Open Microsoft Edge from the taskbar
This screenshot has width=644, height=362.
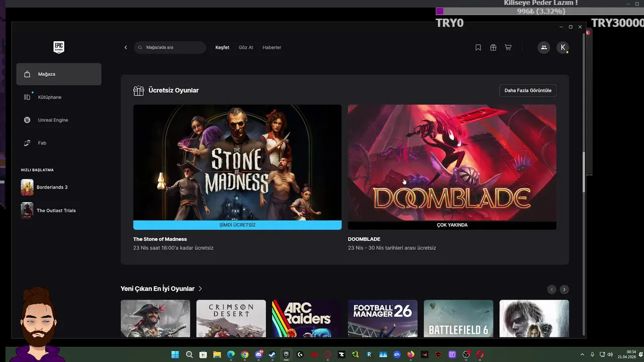pos(231,354)
